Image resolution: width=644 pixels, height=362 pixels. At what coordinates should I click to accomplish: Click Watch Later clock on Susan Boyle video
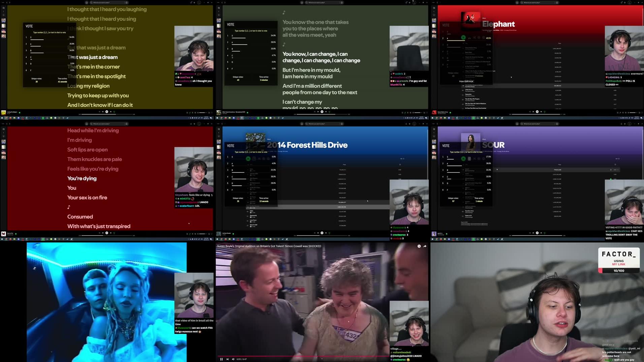pyautogui.click(x=419, y=246)
